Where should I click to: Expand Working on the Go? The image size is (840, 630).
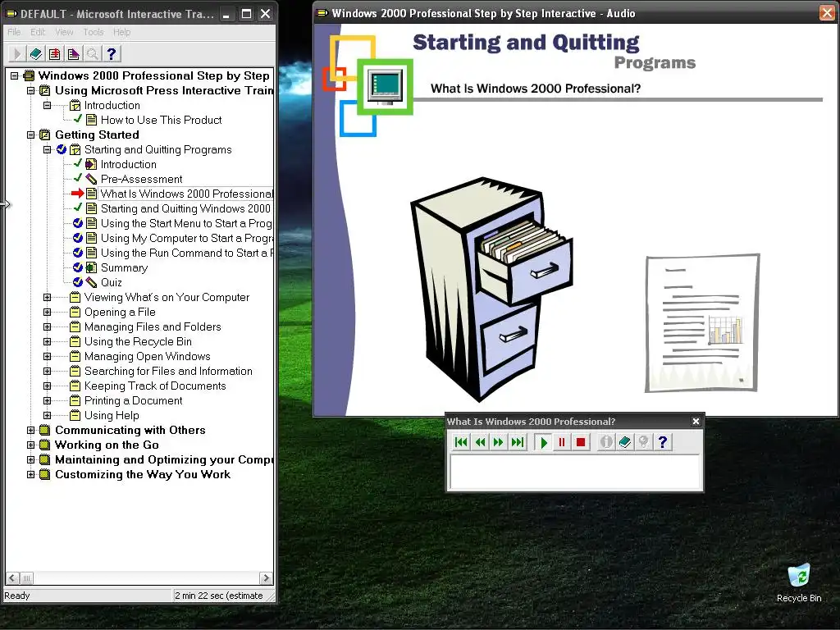click(30, 445)
